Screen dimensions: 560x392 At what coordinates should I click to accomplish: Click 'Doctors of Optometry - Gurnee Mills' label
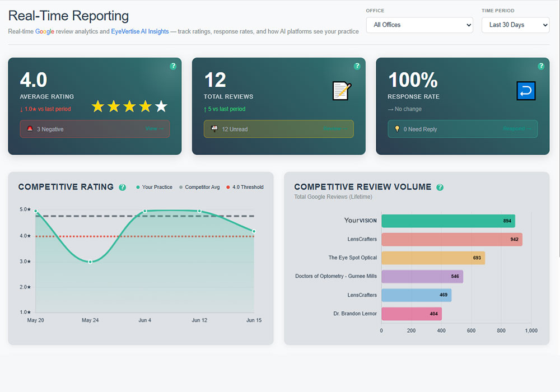pos(335,276)
